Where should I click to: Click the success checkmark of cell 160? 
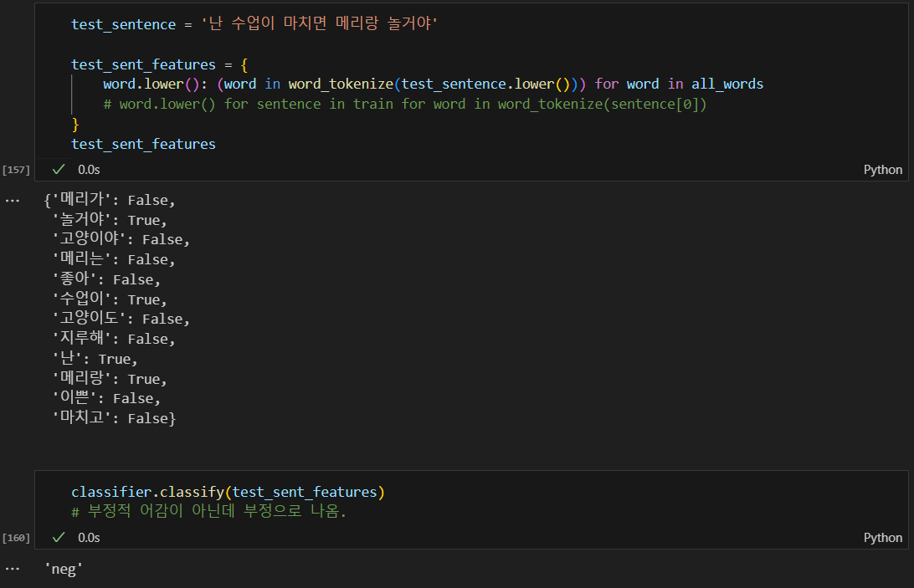[x=59, y=537]
